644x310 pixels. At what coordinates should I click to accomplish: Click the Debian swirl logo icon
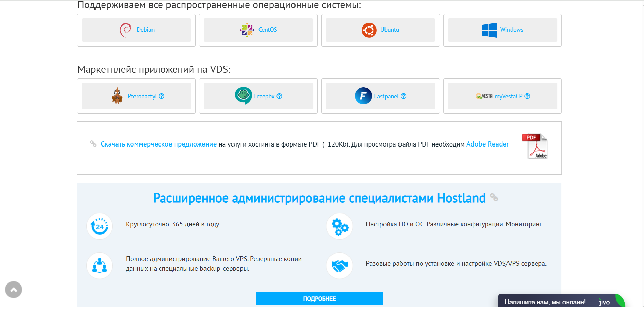click(x=125, y=30)
